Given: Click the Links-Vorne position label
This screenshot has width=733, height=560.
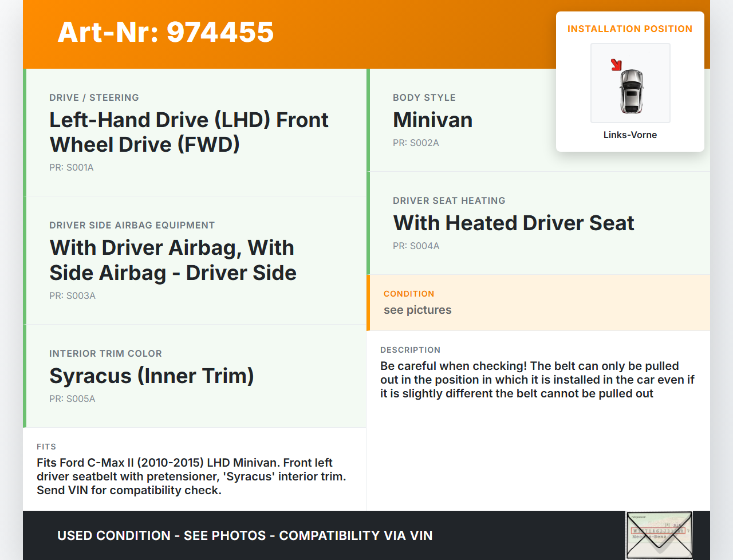Looking at the screenshot, I should pos(630,135).
